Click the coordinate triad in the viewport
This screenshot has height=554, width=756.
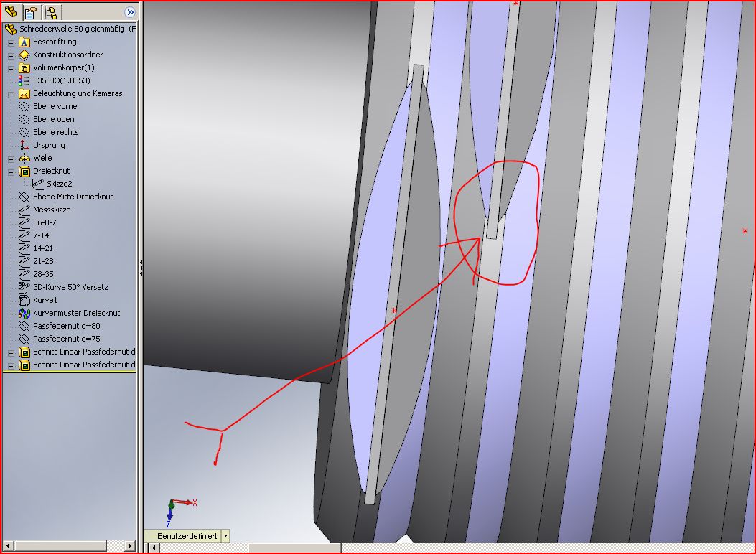pos(181,512)
